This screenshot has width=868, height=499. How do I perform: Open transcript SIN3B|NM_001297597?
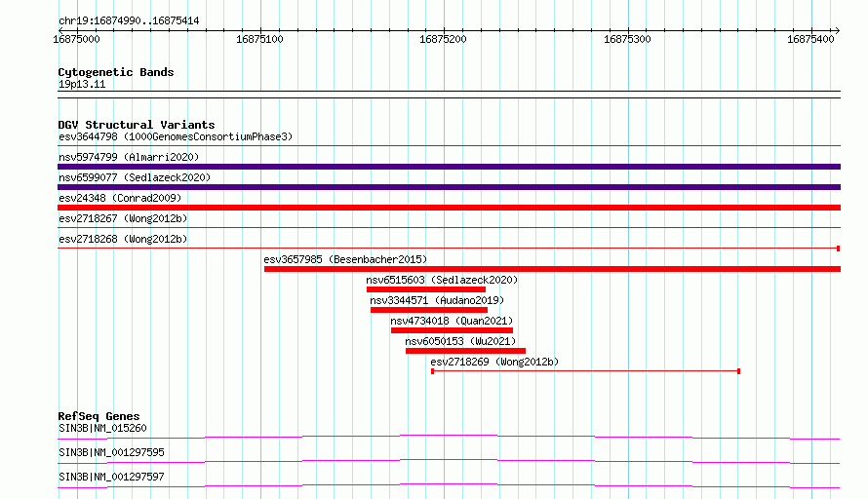point(111,477)
